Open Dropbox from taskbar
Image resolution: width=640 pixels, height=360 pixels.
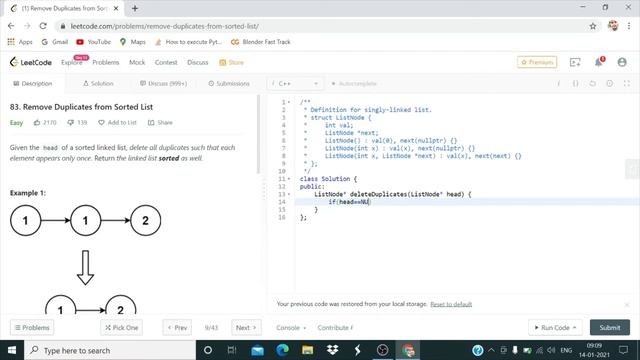click(x=332, y=350)
